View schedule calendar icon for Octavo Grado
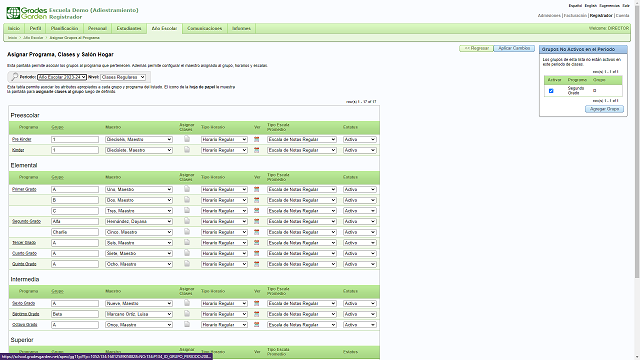640x360 pixels. point(257,324)
